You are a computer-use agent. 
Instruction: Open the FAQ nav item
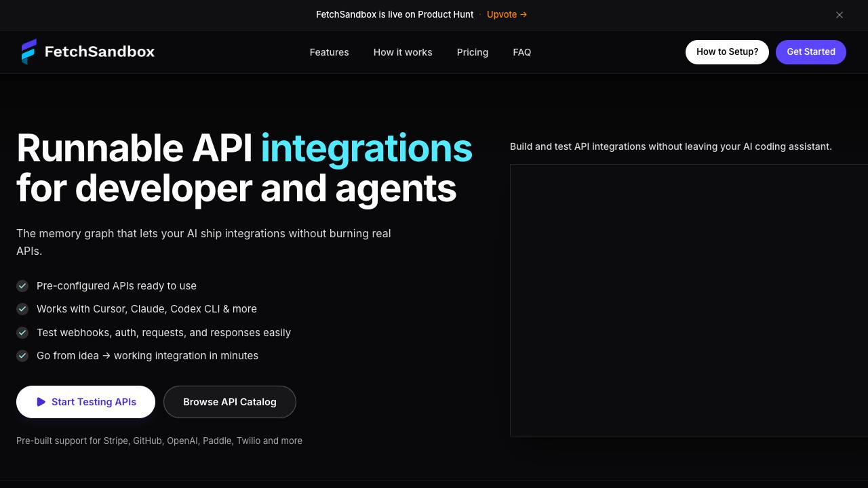(522, 52)
